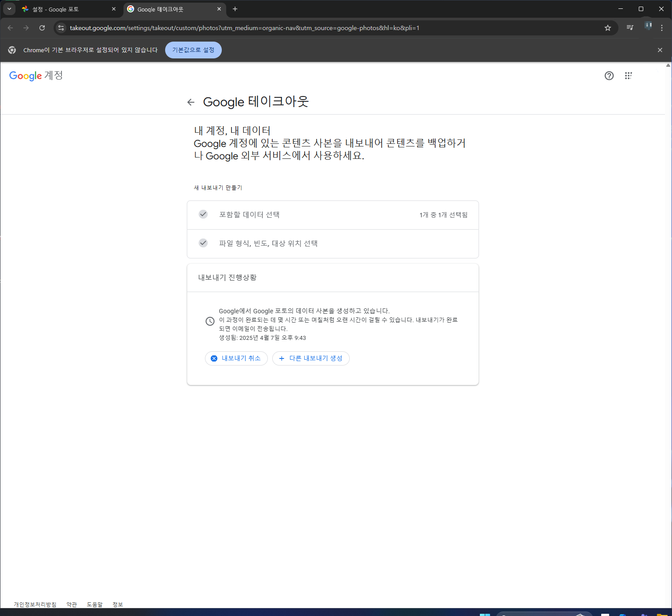Open a new browser tab

235,9
